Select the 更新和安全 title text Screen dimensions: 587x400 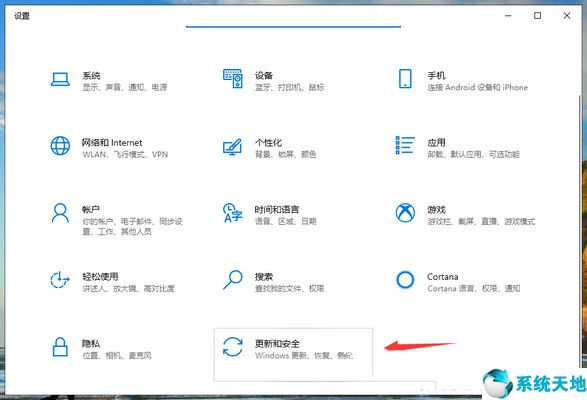tap(277, 343)
